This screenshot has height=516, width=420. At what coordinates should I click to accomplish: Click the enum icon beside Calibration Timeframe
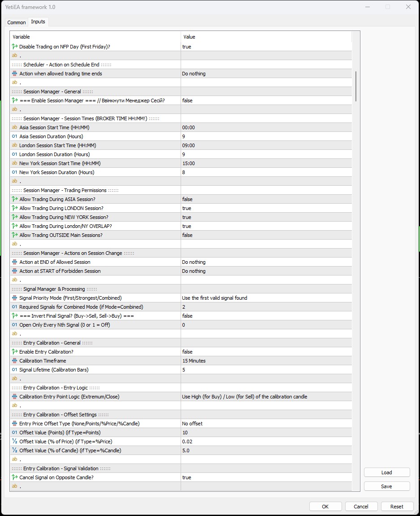pyautogui.click(x=14, y=361)
